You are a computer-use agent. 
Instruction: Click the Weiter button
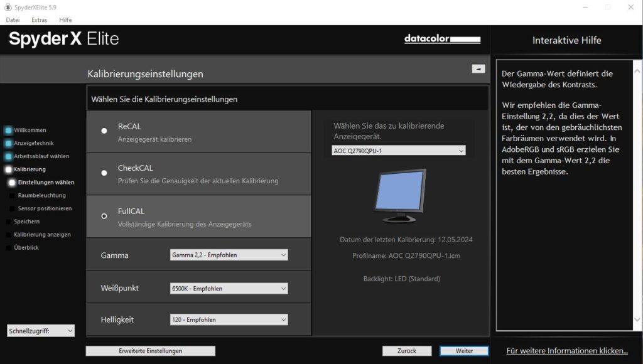464,351
